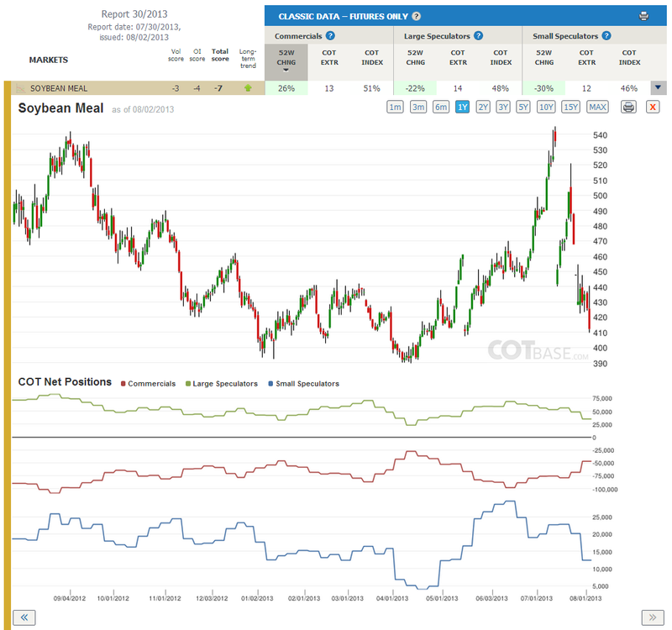Click the SOYBEAN MEAL market row name
Image resolution: width=672 pixels, height=630 pixels.
coord(59,88)
